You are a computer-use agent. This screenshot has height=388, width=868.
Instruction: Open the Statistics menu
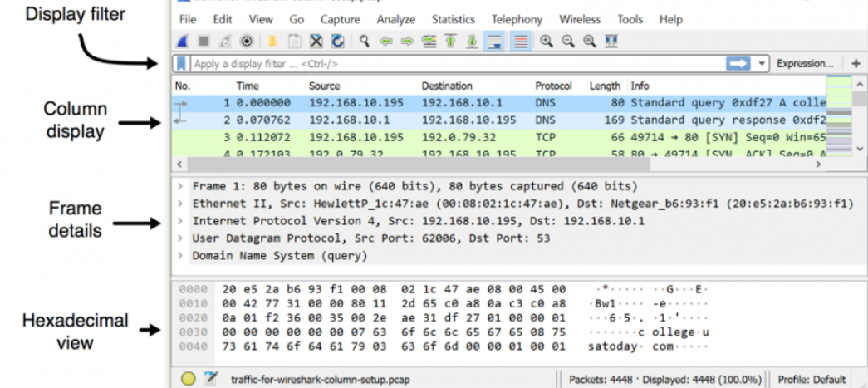[x=454, y=19]
